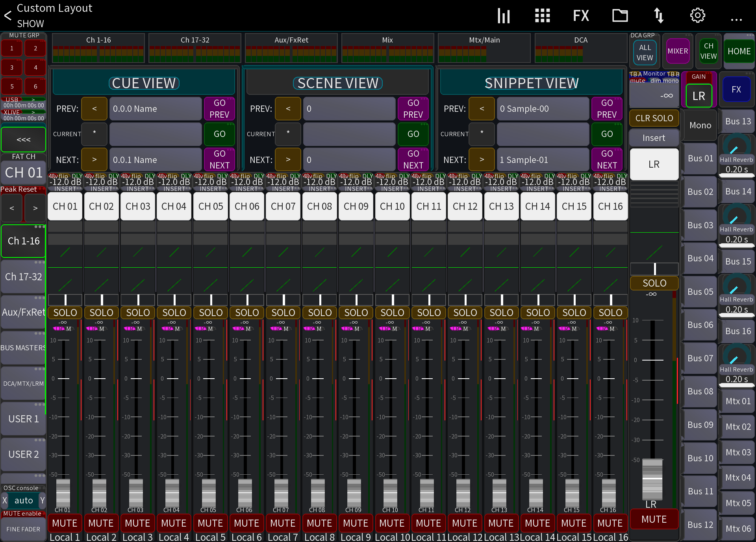Open the Ch 1-16 meter overview
Viewport: 756px width, 542px height.
98,48
